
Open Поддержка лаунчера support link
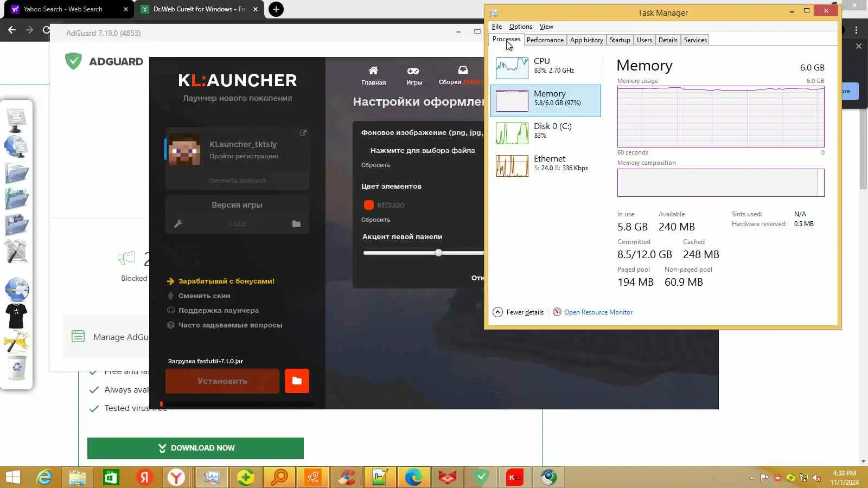[219, 310]
